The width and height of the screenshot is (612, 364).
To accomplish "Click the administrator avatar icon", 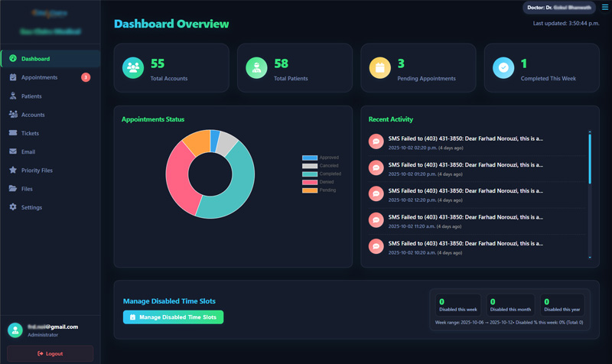I will click(15, 330).
